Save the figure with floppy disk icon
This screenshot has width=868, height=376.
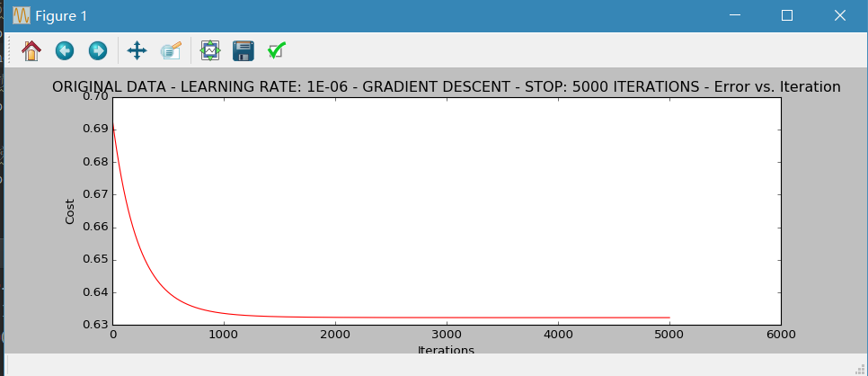pos(243,51)
